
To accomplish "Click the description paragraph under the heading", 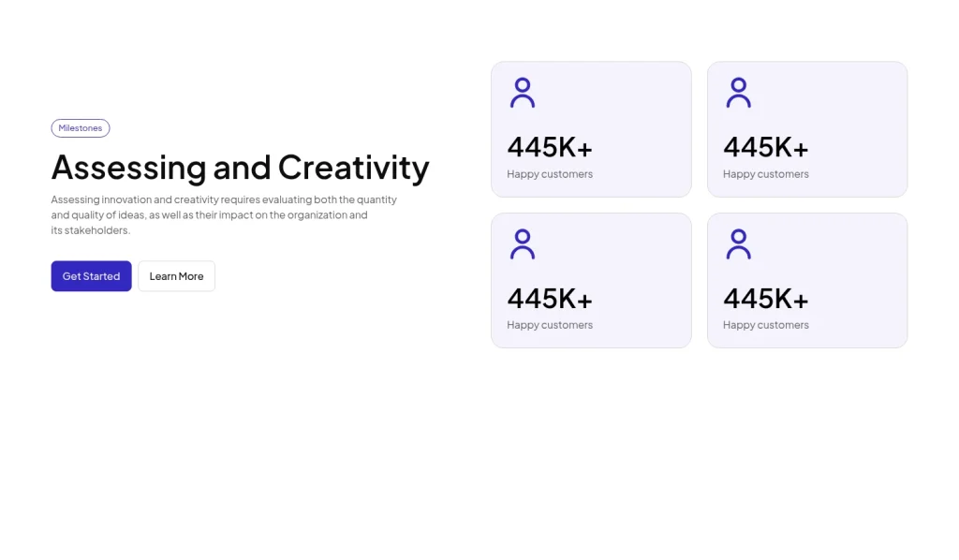I will point(223,214).
